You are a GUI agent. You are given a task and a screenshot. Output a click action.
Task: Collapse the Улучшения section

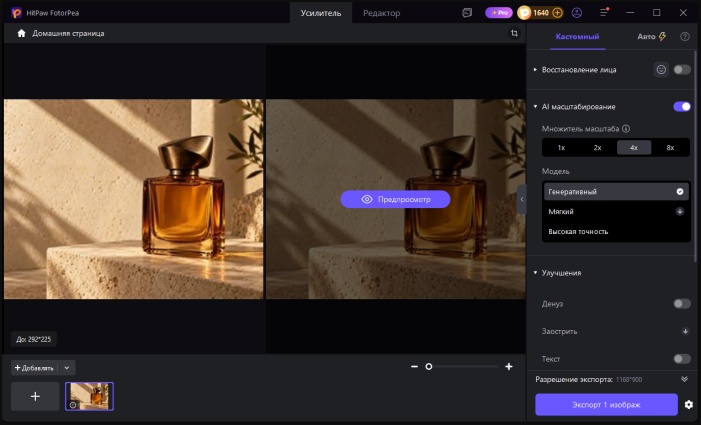coord(535,273)
